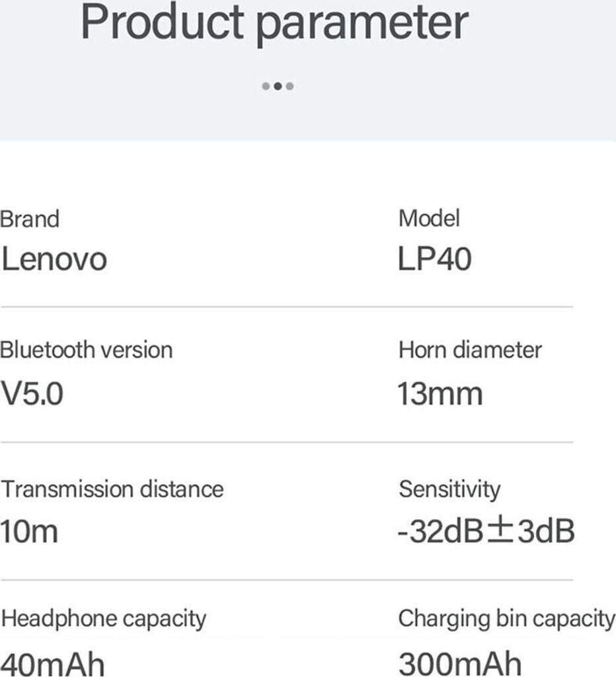The image size is (616, 677).
Task: Click the "Charging bin capacity" label
Action: 506,619
